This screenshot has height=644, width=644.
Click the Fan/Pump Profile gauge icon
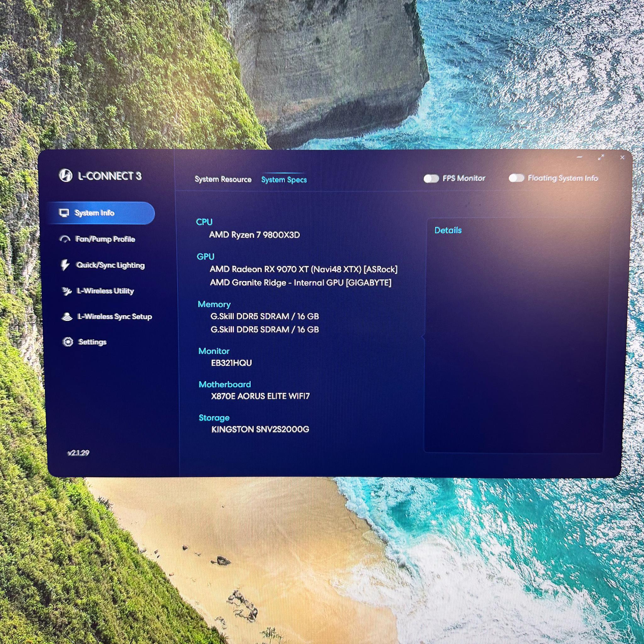coord(65,239)
